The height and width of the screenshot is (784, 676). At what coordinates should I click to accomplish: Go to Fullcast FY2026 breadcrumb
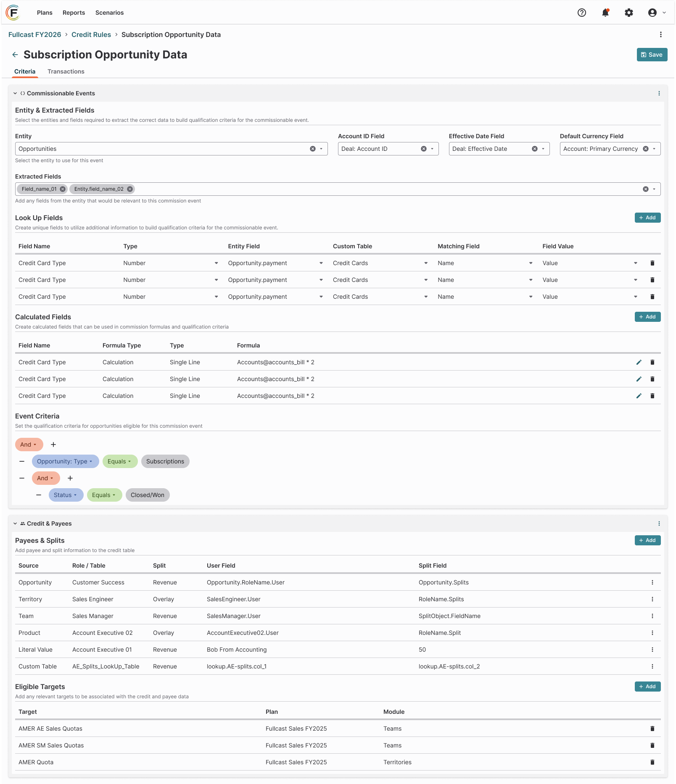(x=35, y=34)
